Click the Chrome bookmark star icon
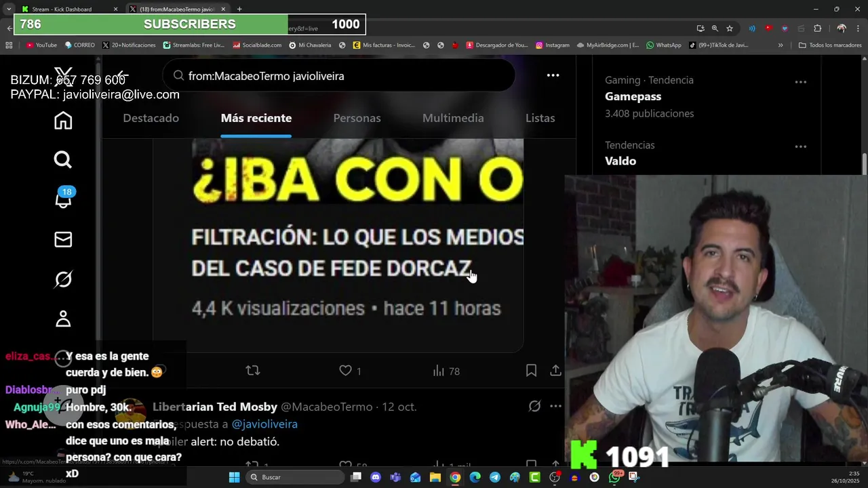Viewport: 868px width, 488px height. click(730, 28)
